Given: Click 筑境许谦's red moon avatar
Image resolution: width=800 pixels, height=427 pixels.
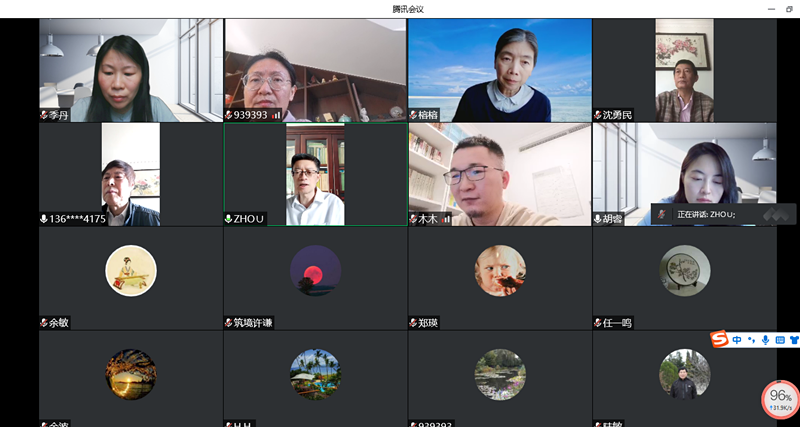Looking at the screenshot, I should (x=316, y=271).
